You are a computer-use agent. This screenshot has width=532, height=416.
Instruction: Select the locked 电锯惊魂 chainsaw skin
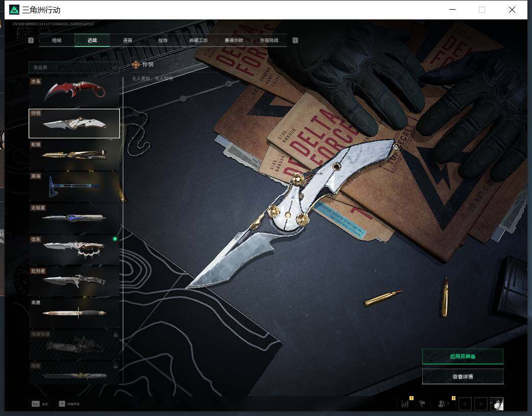pyautogui.click(x=74, y=344)
